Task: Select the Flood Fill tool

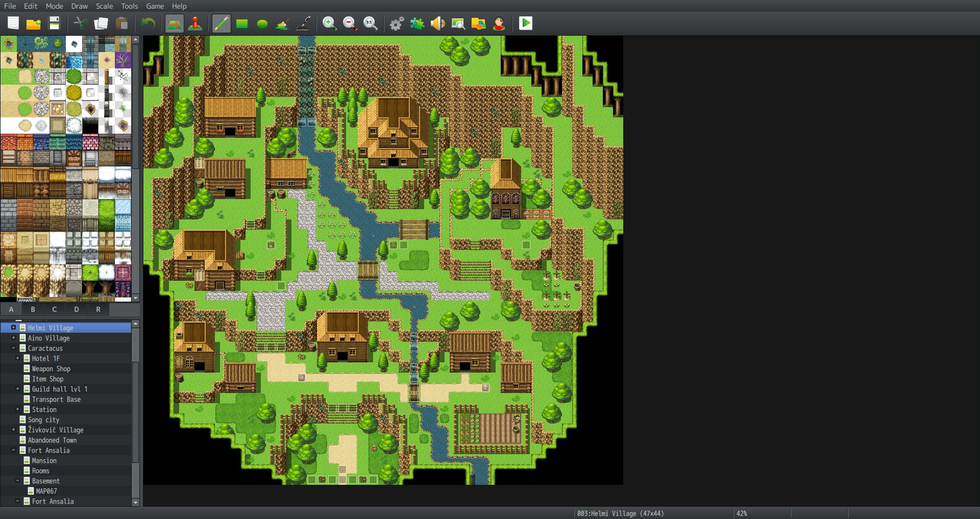Action: 283,23
